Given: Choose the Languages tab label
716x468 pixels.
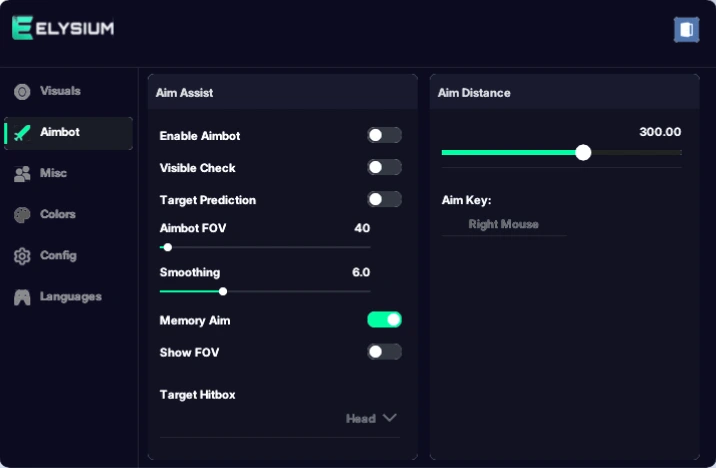Looking at the screenshot, I should tap(71, 297).
